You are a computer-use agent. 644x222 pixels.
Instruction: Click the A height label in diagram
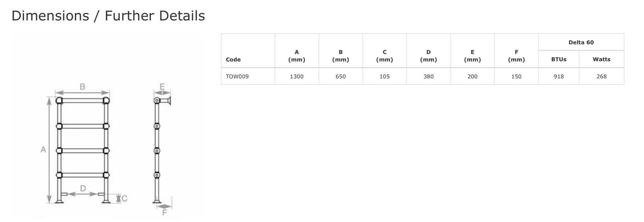point(43,150)
